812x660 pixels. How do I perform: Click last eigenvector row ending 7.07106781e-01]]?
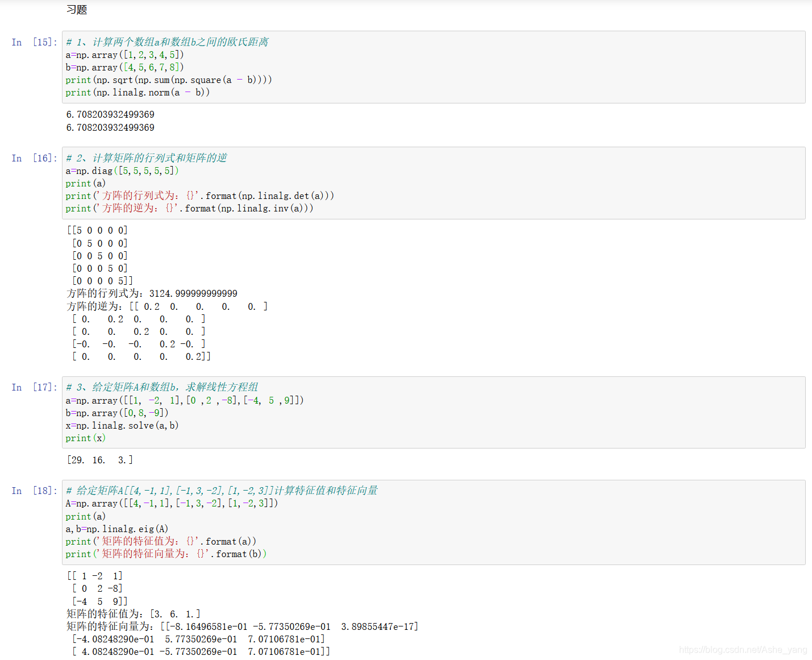click(201, 652)
